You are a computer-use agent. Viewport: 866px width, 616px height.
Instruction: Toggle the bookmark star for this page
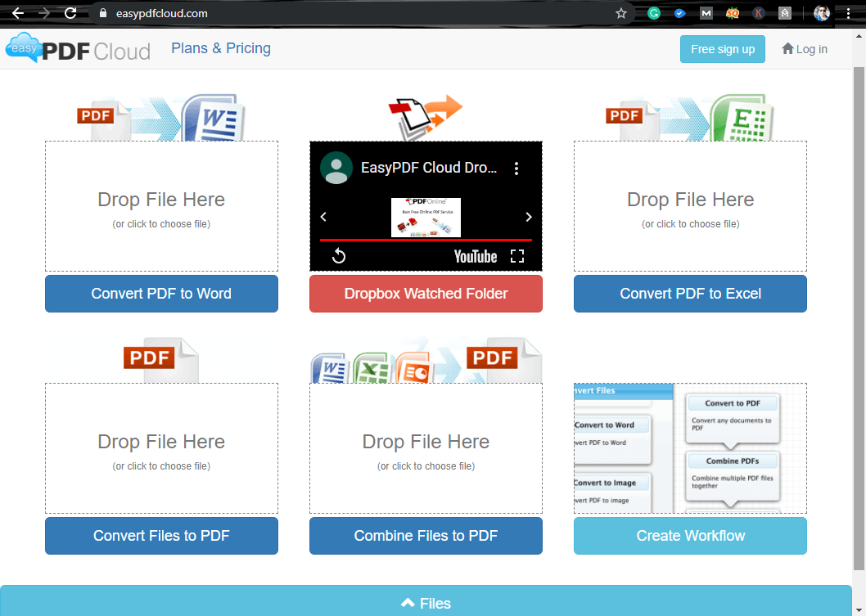click(x=621, y=13)
